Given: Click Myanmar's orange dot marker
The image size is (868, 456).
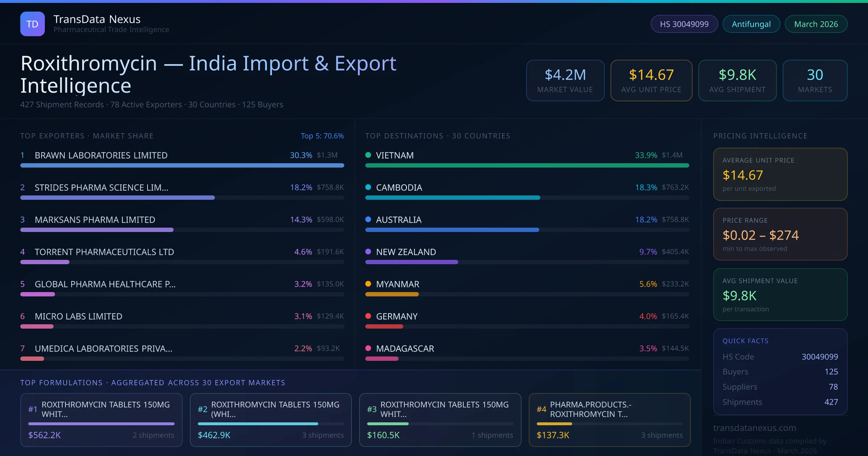Looking at the screenshot, I should point(368,284).
